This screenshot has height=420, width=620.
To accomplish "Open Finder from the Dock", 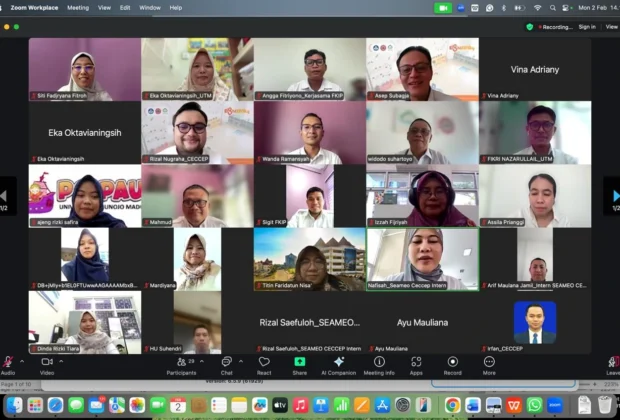I will (12, 405).
